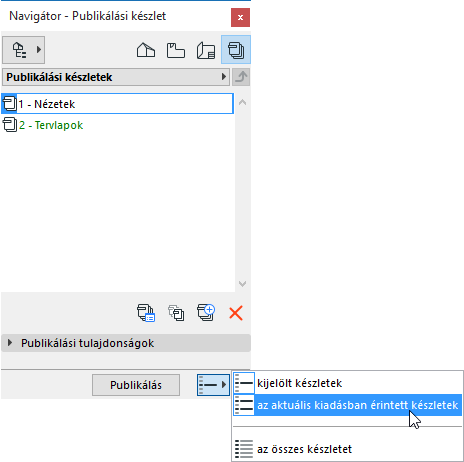464x462 pixels.
Task: Click the go up one level arrow
Action: point(241,77)
